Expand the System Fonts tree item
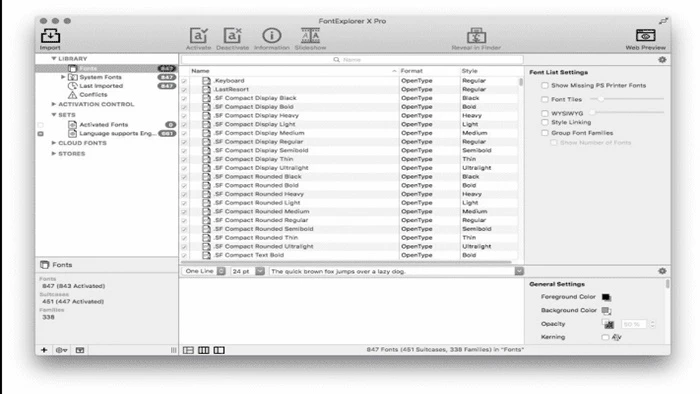 tap(63, 77)
